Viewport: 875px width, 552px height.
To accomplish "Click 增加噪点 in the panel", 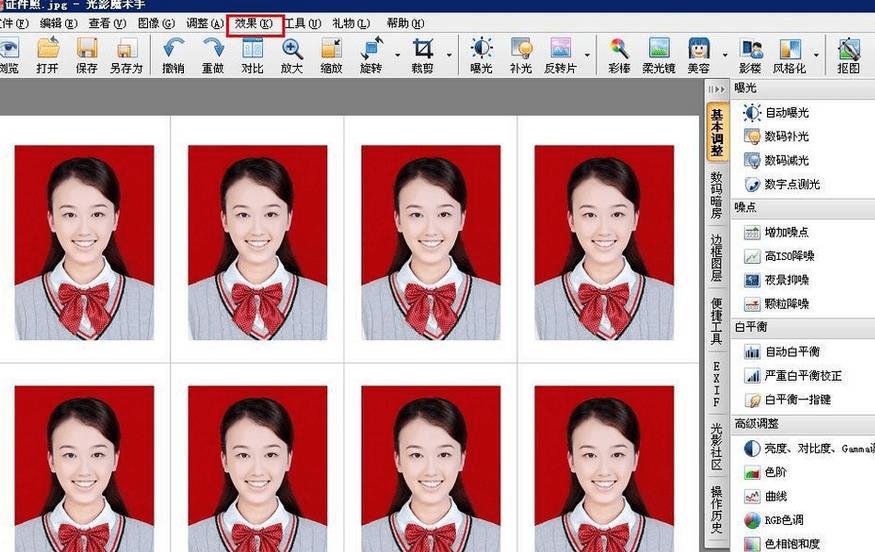I will pyautogui.click(x=777, y=232).
